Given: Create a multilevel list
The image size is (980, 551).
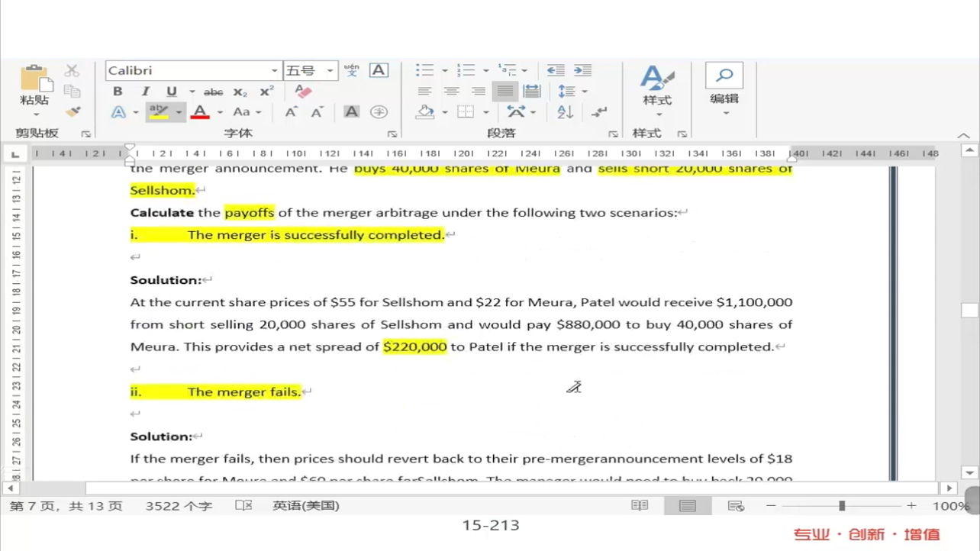Looking at the screenshot, I should [x=506, y=70].
